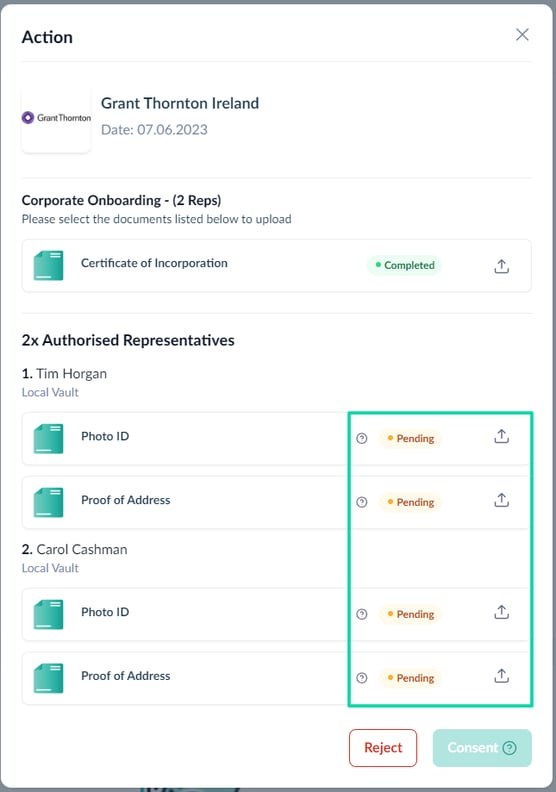
Task: Click Local Vault link under Tim Horgan
Action: (x=50, y=392)
